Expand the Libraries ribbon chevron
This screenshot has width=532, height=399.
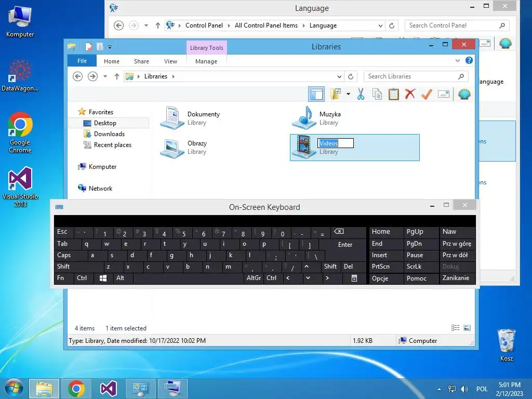(457, 60)
